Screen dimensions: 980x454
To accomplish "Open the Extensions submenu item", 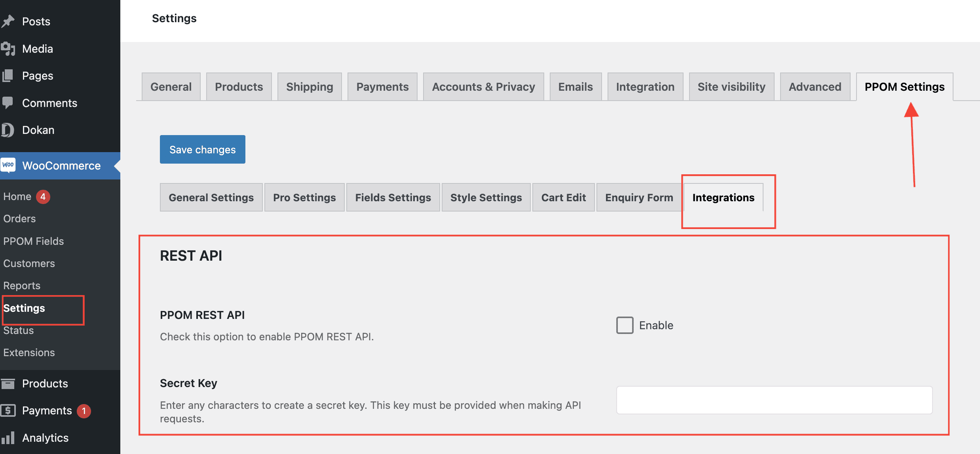I will coord(29,353).
